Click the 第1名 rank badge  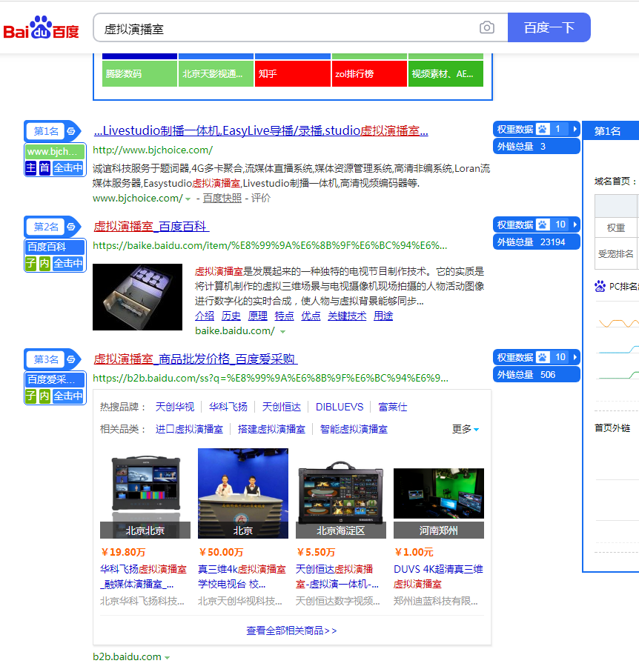click(46, 131)
